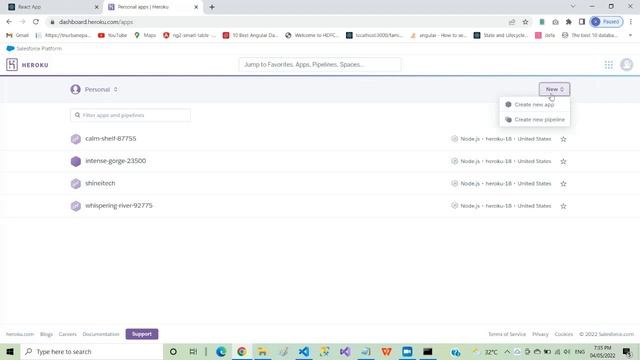
Task: Click the Heroku logo icon
Action: (x=12, y=64)
